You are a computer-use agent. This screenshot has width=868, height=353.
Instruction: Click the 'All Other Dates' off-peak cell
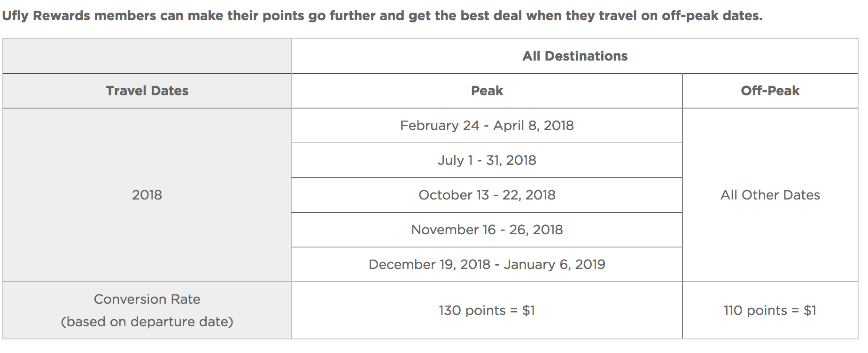[770, 195]
